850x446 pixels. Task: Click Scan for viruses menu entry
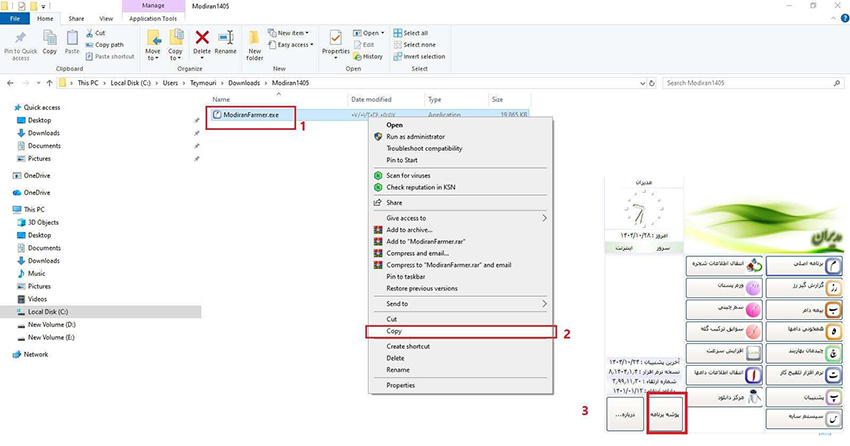coord(408,175)
